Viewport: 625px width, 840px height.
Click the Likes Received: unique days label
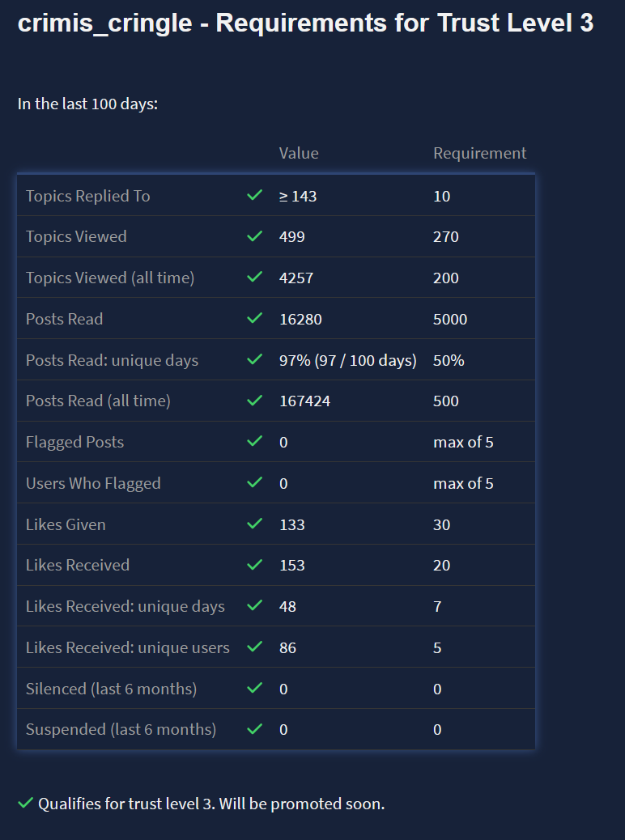click(125, 606)
